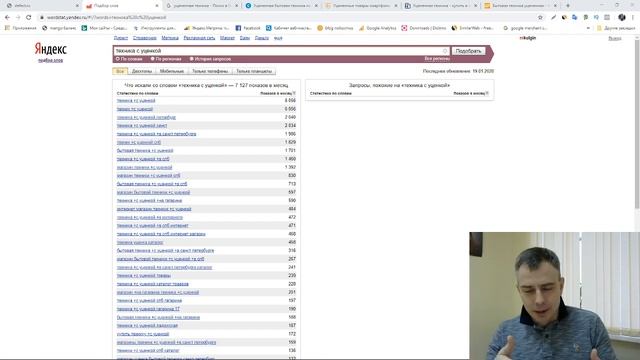Switch to the Только телефоны tab
This screenshot has height=360, width=640.
click(x=210, y=71)
